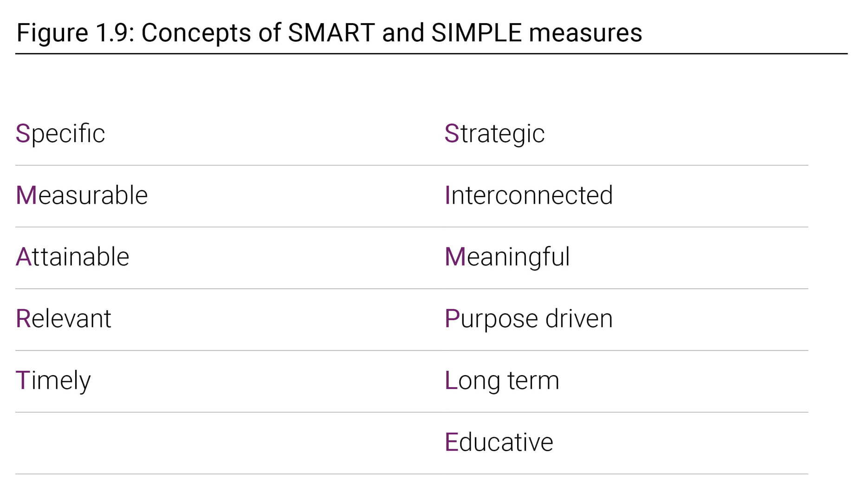The image size is (868, 499).
Task: Click on the word 'Attainable'
Action: tap(72, 257)
